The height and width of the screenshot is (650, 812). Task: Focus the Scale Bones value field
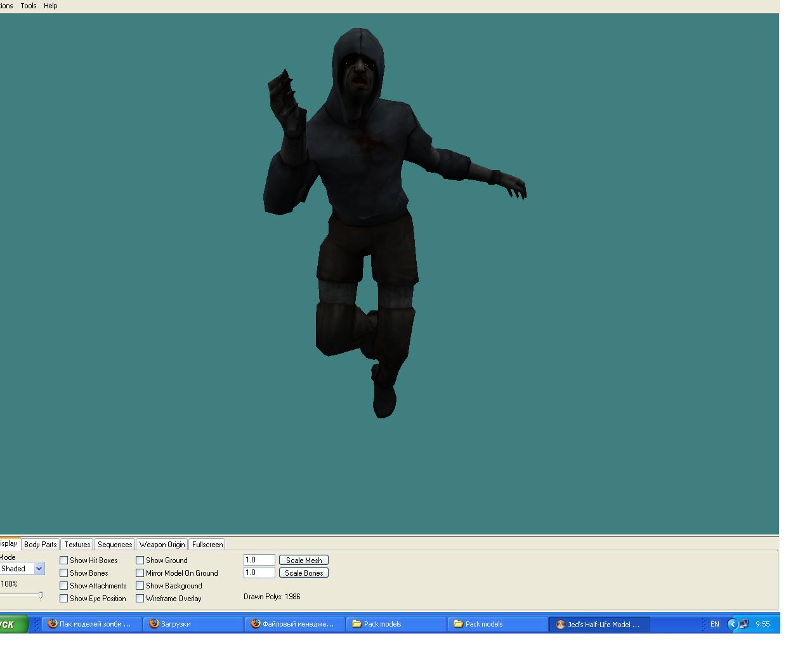[259, 573]
